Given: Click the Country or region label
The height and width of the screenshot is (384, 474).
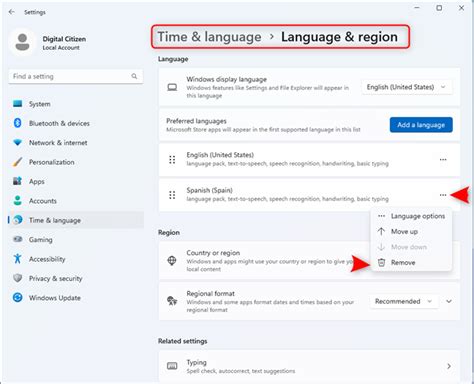Looking at the screenshot, I should (x=213, y=253).
